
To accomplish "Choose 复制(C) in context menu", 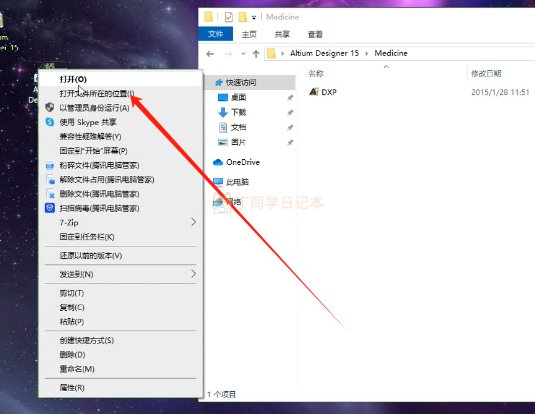I will (x=120, y=307).
